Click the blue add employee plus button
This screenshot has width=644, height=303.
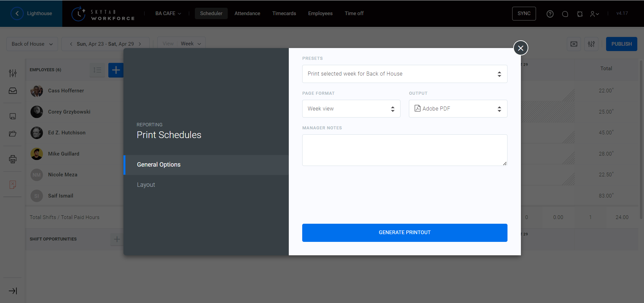116,70
